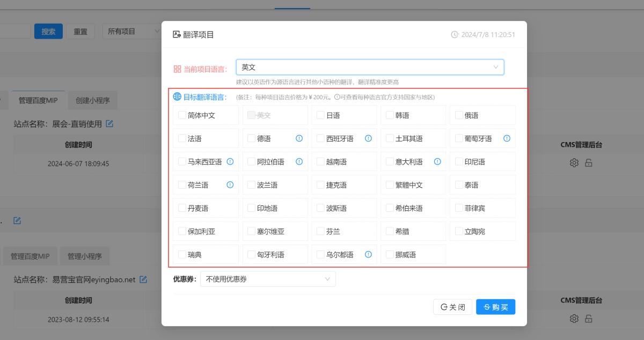Switch to the 管理百度MIP tab
The height and width of the screenshot is (340, 644).
tap(41, 100)
